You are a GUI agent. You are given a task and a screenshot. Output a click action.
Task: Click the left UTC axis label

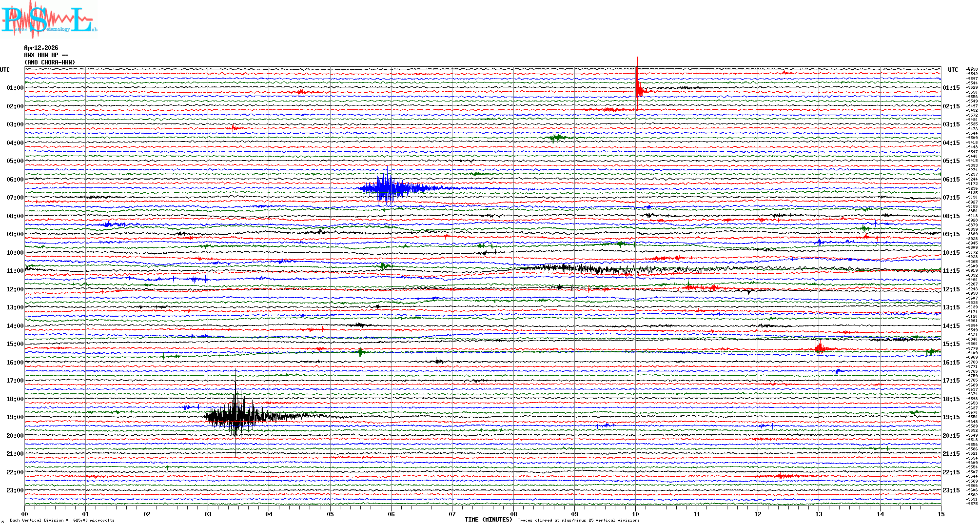point(5,70)
